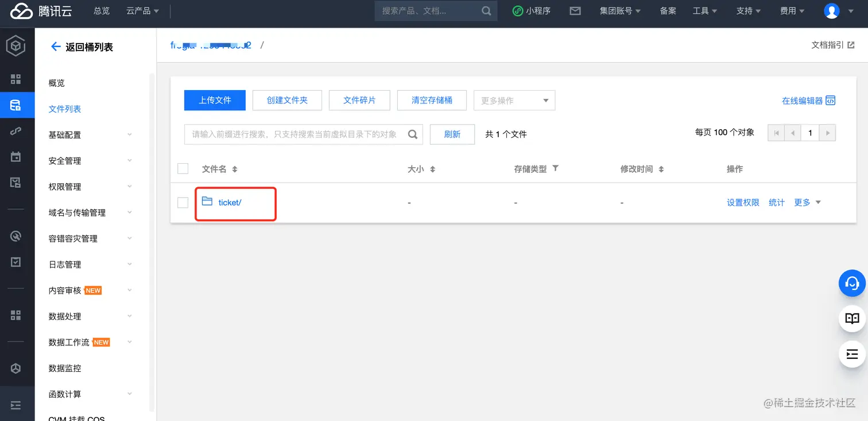Open the documentation book floating button
Screen dimensions: 868x421
[x=852, y=318]
